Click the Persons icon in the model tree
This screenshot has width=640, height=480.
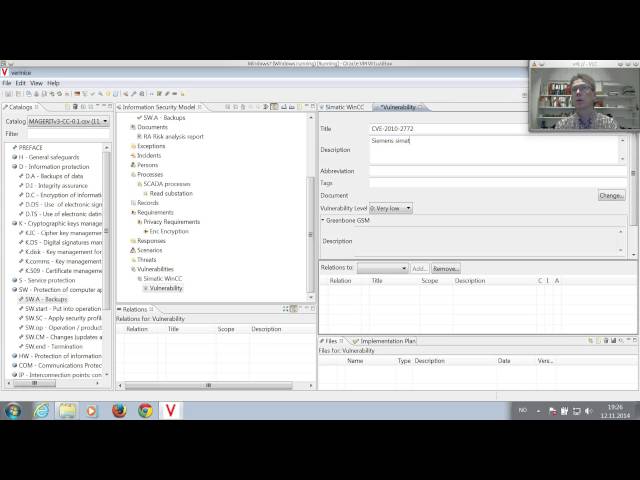coord(133,165)
